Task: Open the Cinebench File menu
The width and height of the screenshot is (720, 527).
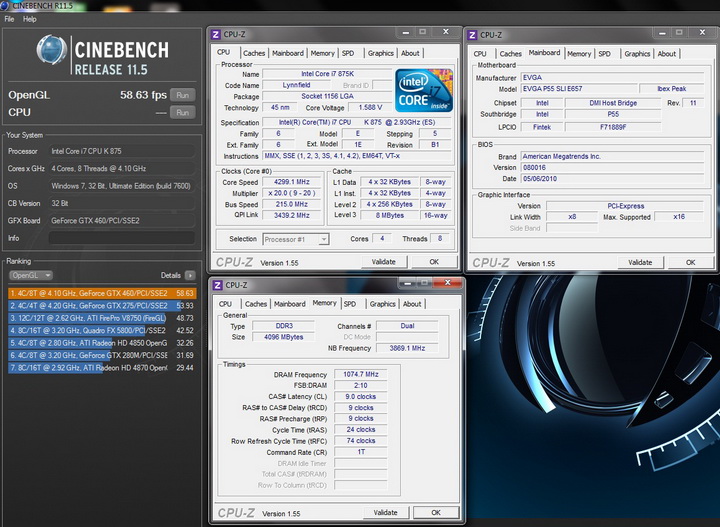Action: coord(9,19)
